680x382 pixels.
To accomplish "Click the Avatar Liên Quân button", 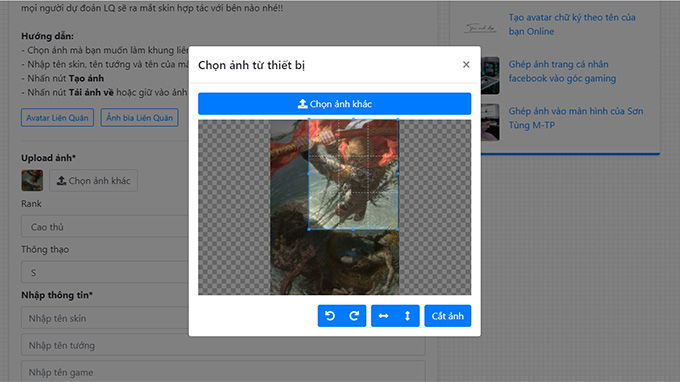I will click(x=57, y=118).
